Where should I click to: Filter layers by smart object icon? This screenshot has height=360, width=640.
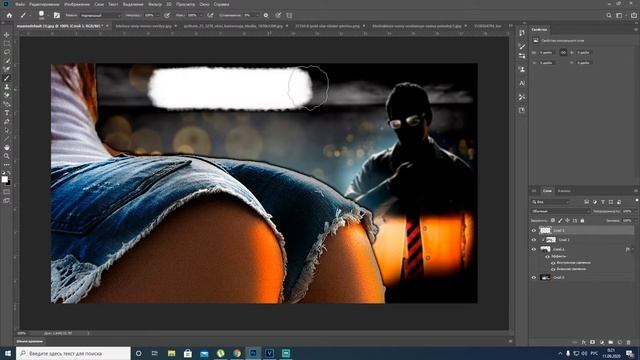619,202
